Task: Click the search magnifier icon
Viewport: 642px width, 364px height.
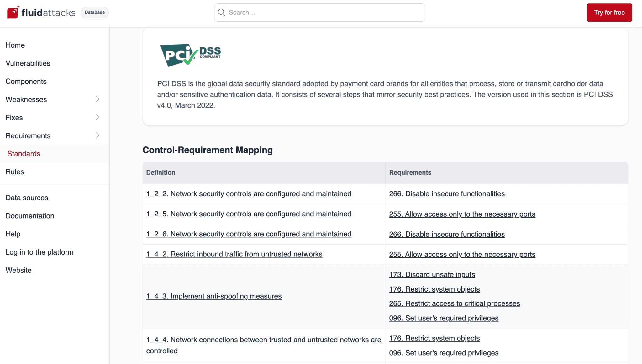Action: click(222, 13)
